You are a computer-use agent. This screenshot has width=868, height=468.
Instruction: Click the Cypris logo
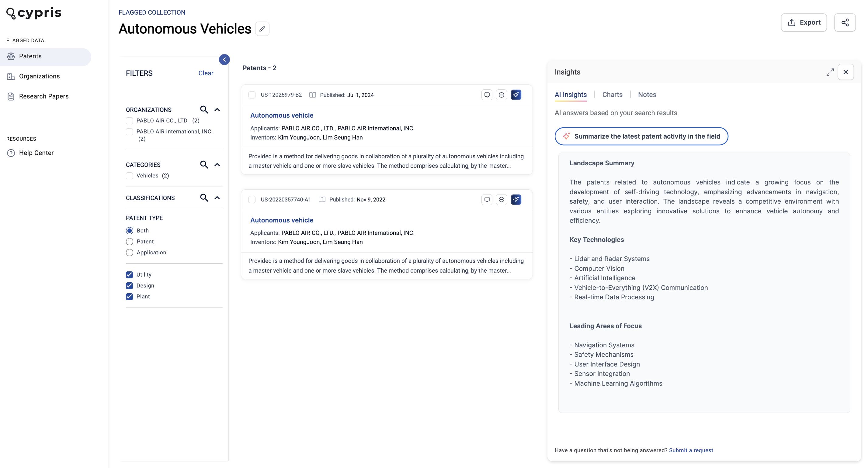click(x=34, y=13)
